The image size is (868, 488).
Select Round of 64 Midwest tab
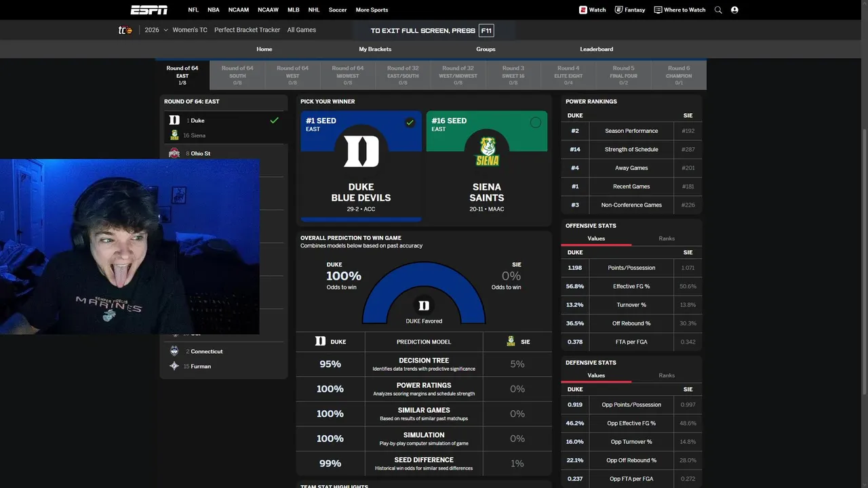pyautogui.click(x=348, y=75)
